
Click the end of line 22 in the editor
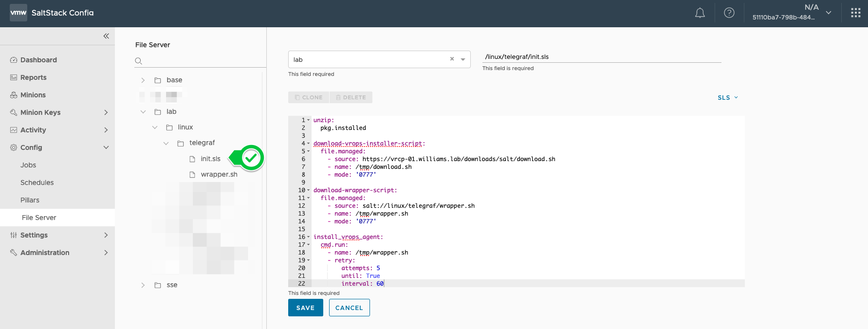click(385, 284)
